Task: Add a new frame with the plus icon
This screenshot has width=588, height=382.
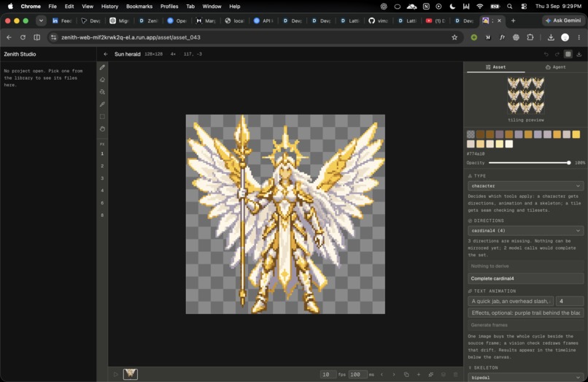Action: (x=419, y=375)
